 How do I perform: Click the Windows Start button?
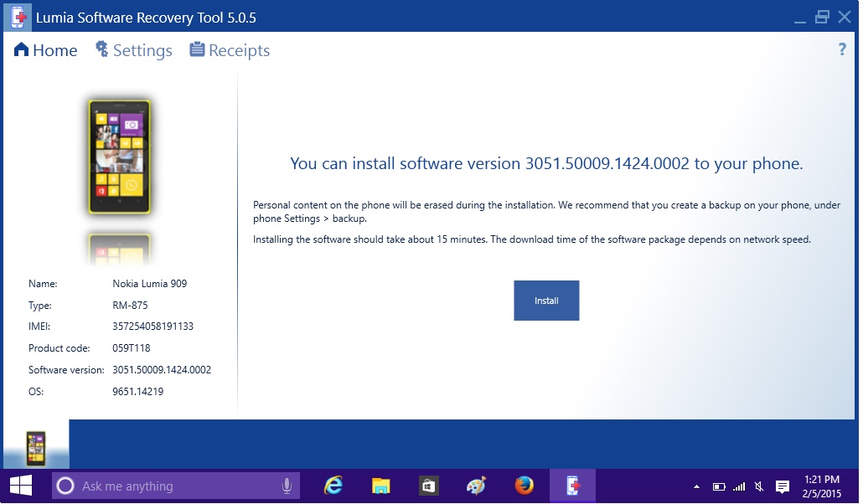pos(19,486)
